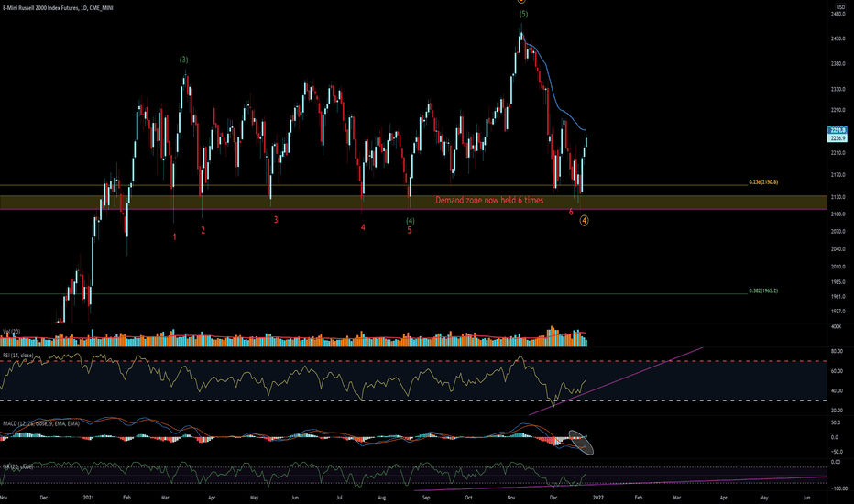Click the red '3' touch-count label
Screen dimensions: 854x504
click(x=276, y=220)
